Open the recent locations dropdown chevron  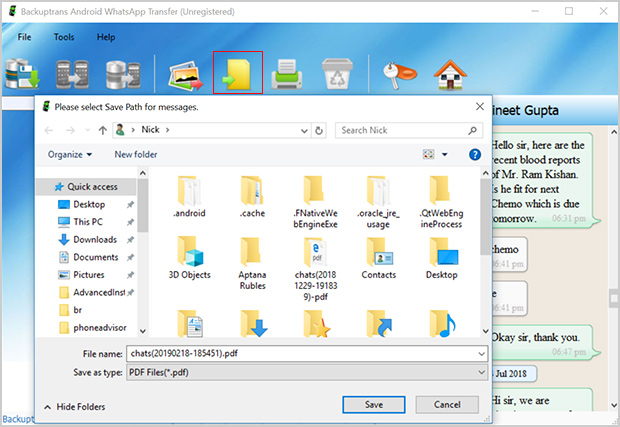pos(87,130)
